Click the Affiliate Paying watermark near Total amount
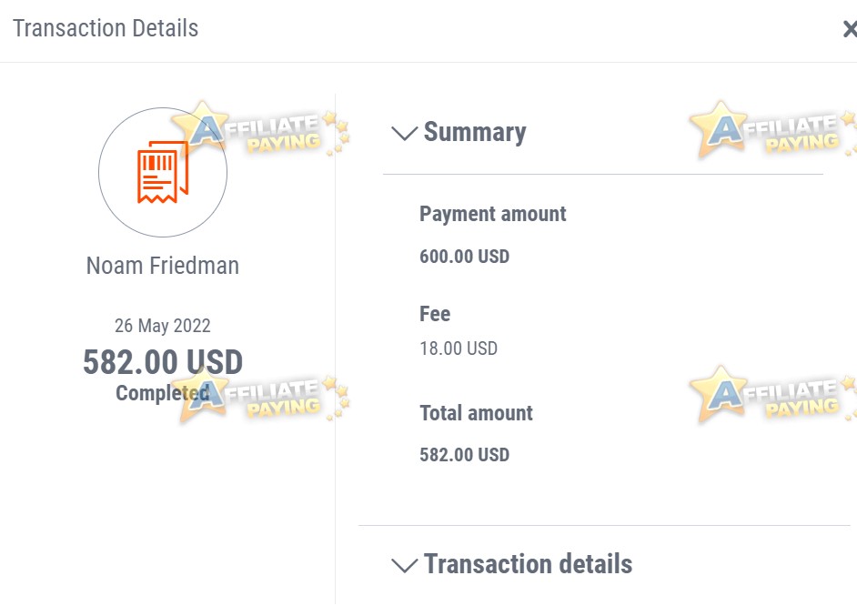857x616 pixels. tap(771, 395)
